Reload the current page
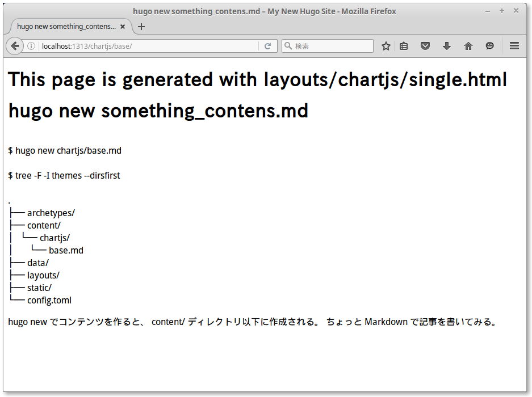 (x=267, y=46)
